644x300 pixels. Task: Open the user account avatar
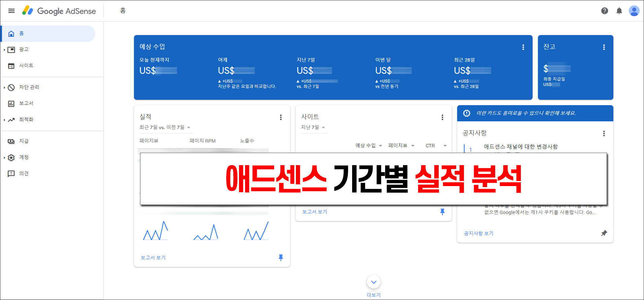pos(634,11)
